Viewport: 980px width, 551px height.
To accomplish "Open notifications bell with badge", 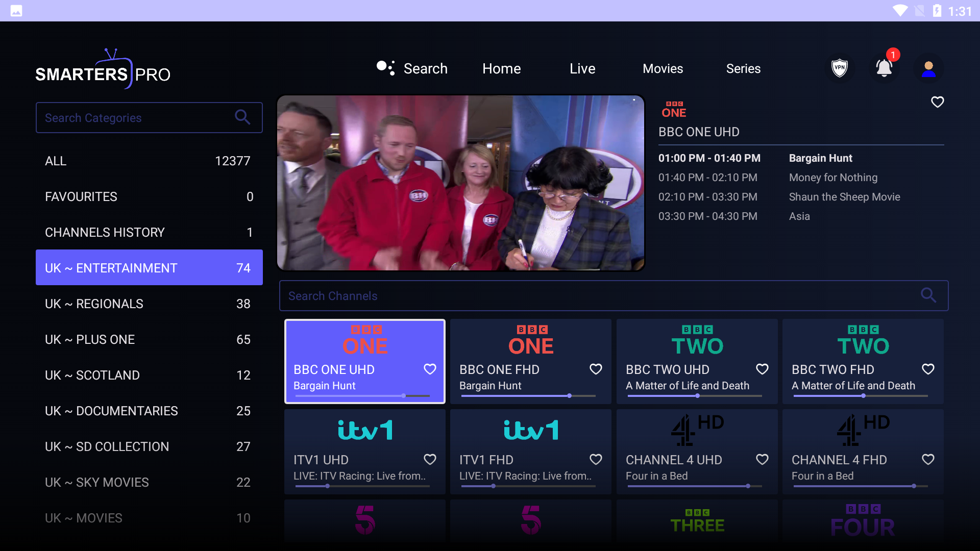I will pos(884,68).
